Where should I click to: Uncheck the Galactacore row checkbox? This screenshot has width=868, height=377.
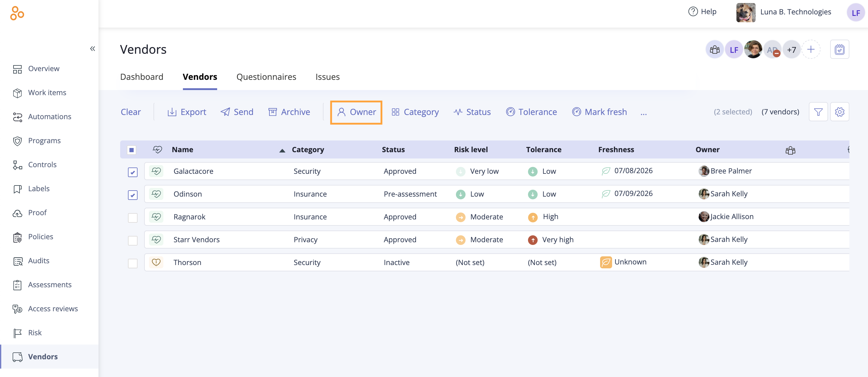[x=133, y=172]
